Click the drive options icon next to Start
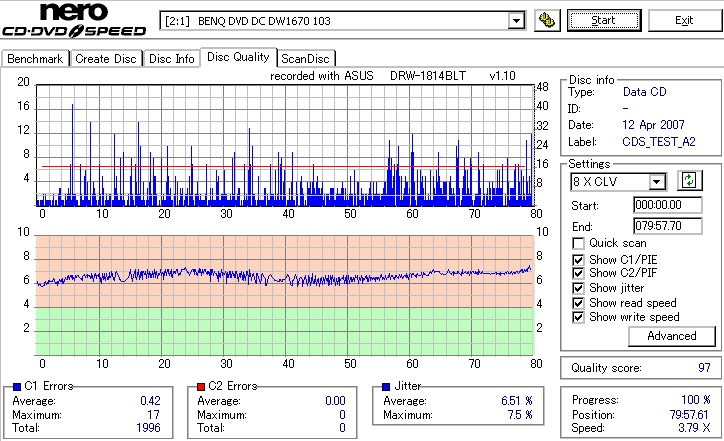This screenshot has height=441, width=724. (547, 21)
